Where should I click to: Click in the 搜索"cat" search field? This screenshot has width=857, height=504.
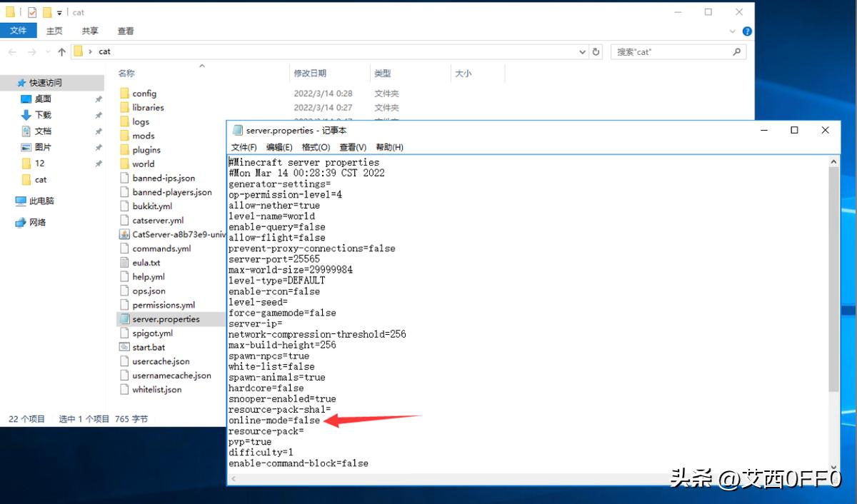(671, 51)
